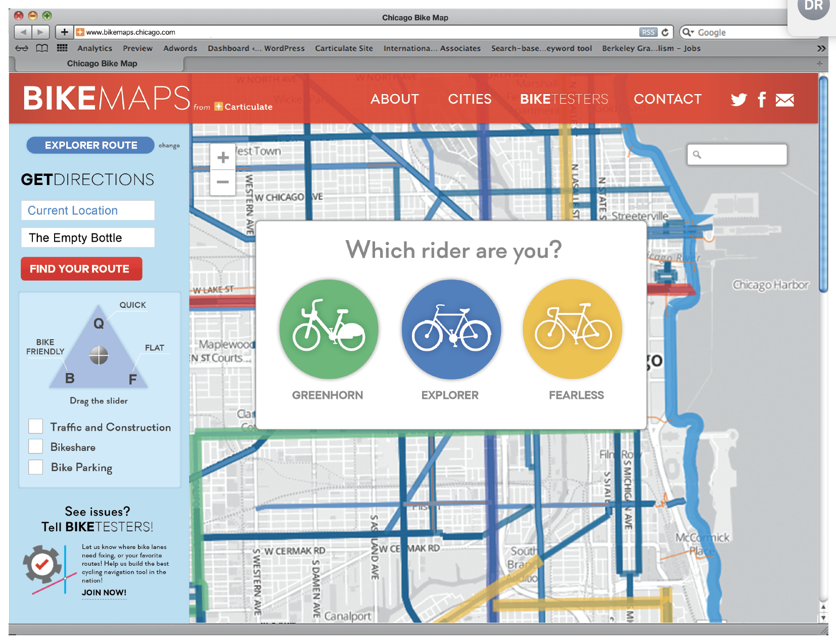This screenshot has width=836, height=644.
Task: Click the map search magnifier icon
Action: (697, 155)
